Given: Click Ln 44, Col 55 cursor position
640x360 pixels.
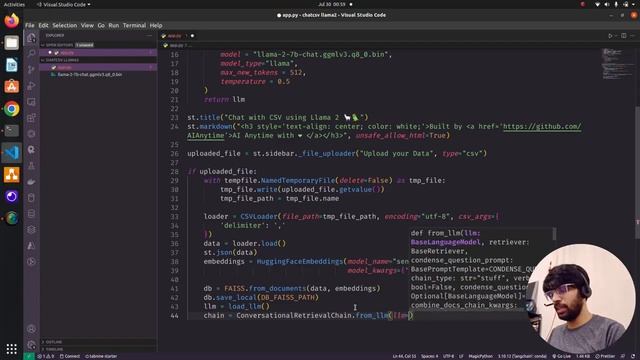Looking at the screenshot, I should (404, 356).
